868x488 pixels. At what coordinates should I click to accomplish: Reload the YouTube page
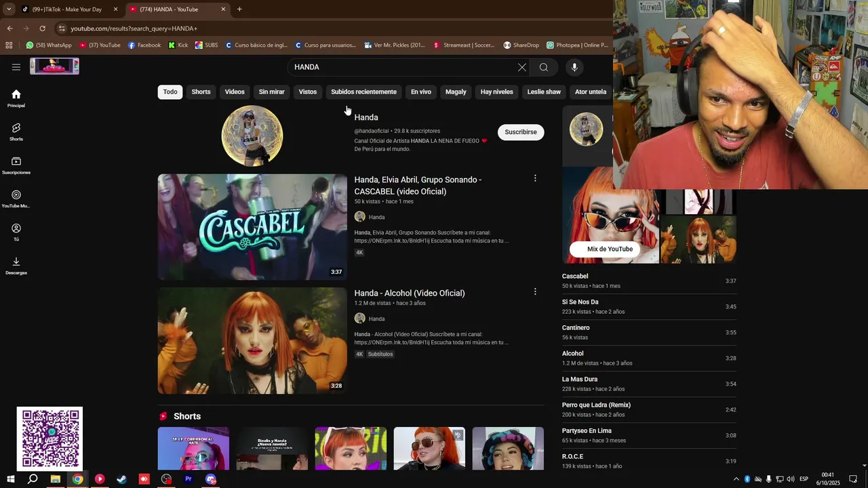42,28
